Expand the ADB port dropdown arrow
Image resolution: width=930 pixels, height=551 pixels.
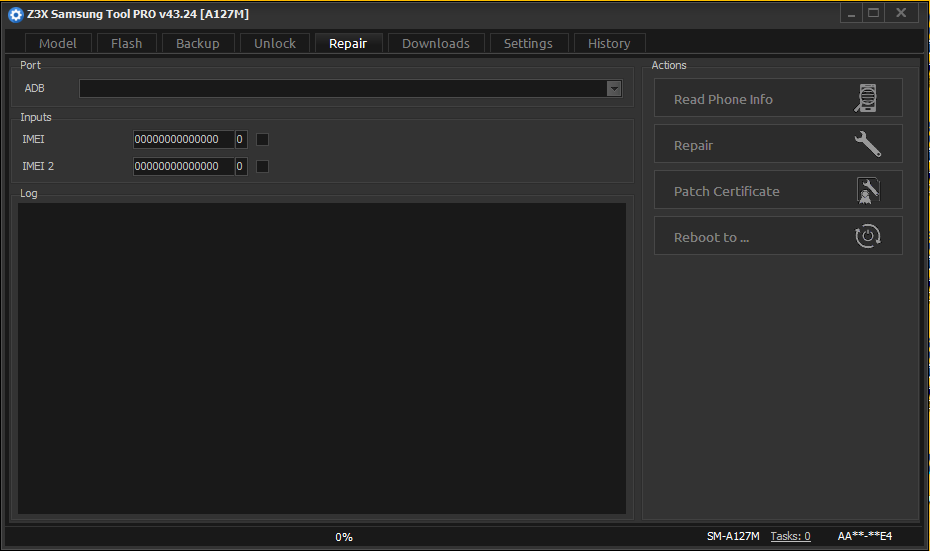coord(614,88)
